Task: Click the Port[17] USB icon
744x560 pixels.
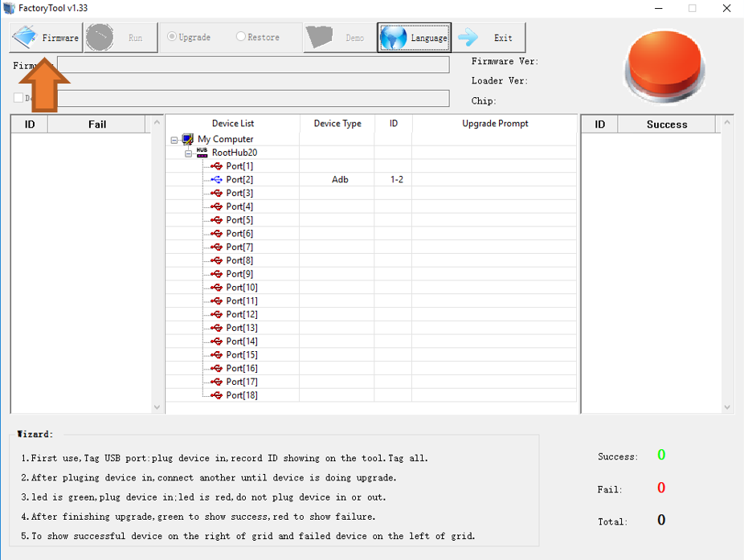Action: (216, 382)
